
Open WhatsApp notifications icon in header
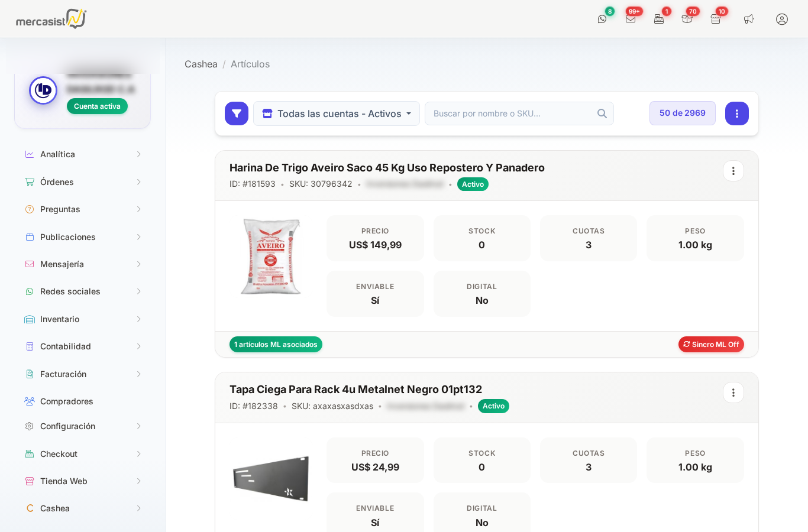pyautogui.click(x=602, y=19)
